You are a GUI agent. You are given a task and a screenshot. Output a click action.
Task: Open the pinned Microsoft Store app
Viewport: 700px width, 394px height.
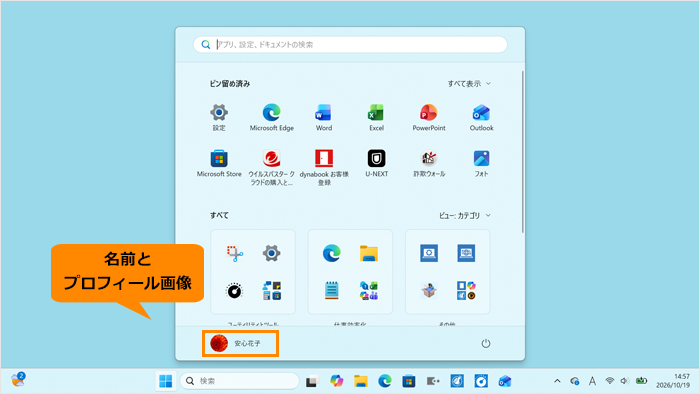[x=219, y=163]
